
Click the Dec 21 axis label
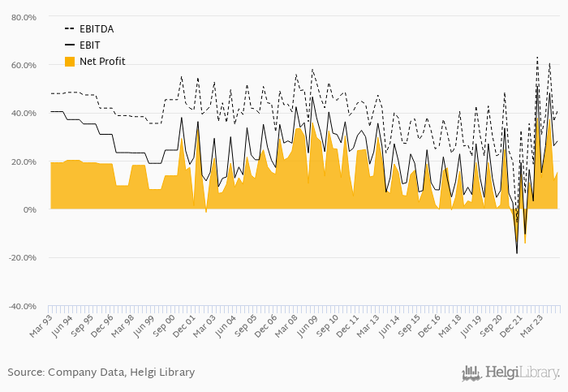tap(511, 326)
